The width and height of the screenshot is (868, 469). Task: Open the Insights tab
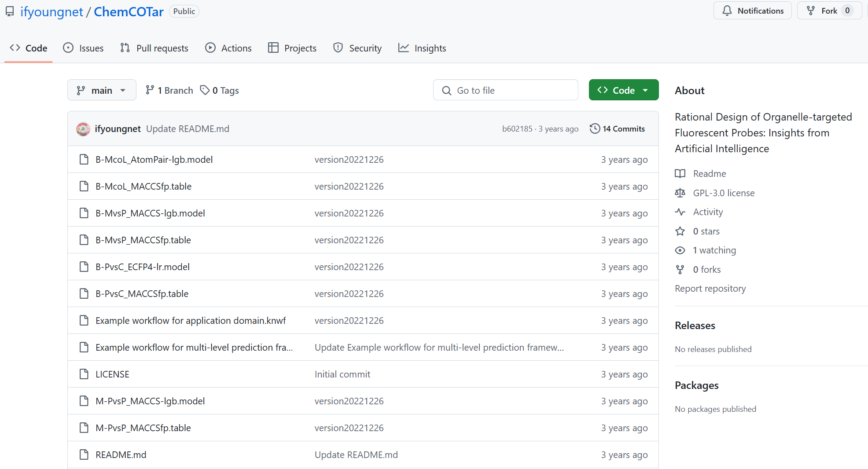[x=422, y=48]
